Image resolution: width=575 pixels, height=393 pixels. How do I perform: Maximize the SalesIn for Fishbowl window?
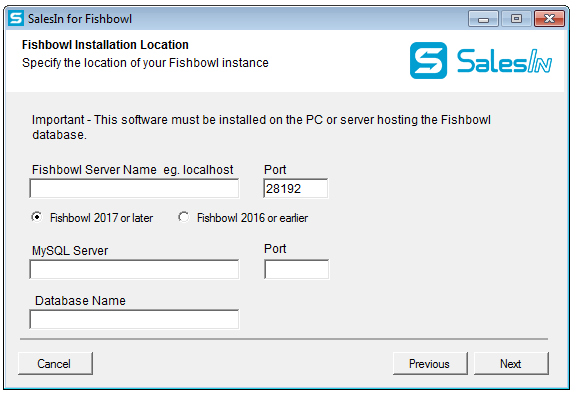click(x=516, y=19)
